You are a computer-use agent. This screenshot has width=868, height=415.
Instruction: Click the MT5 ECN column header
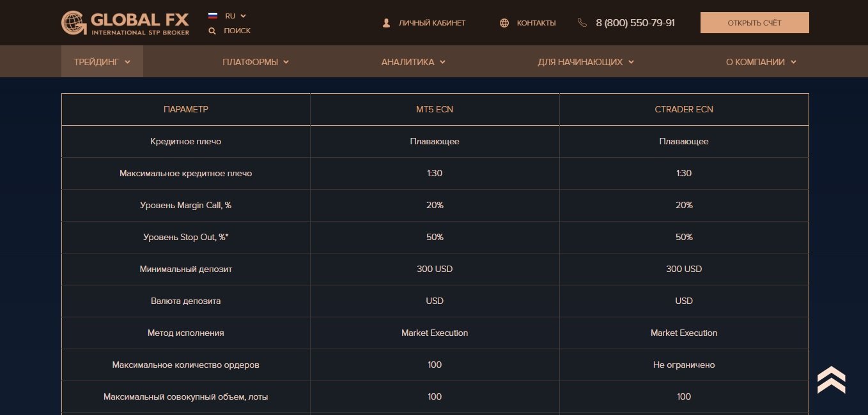tap(435, 109)
